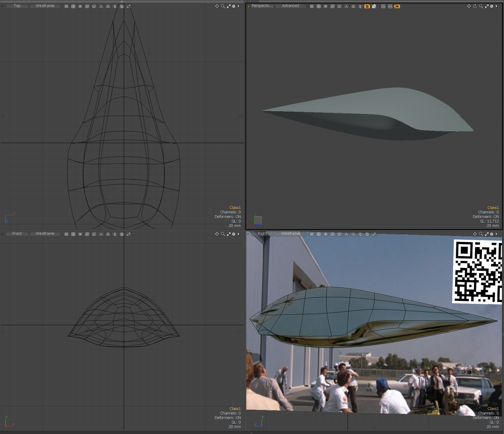Viewport: 504px width, 434px height.
Task: Open the Right view type dropdown
Action: click(263, 234)
